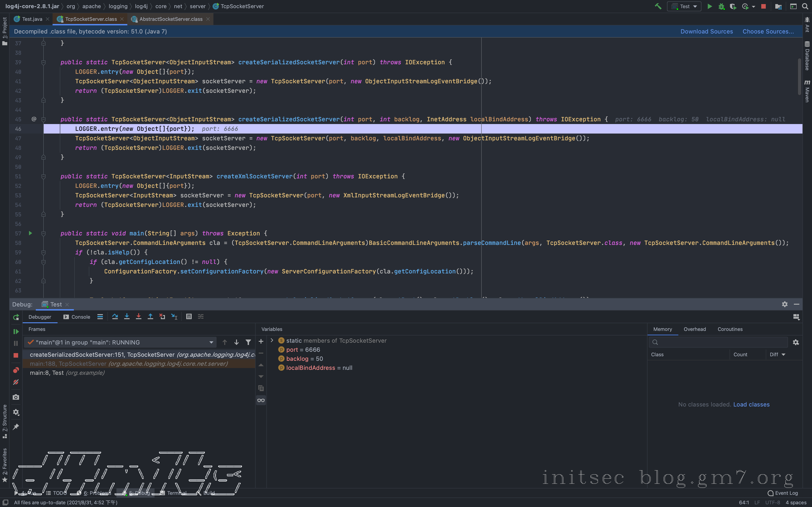
Task: Switch to the AbstractSocketServer.class editor tab
Action: 170,19
